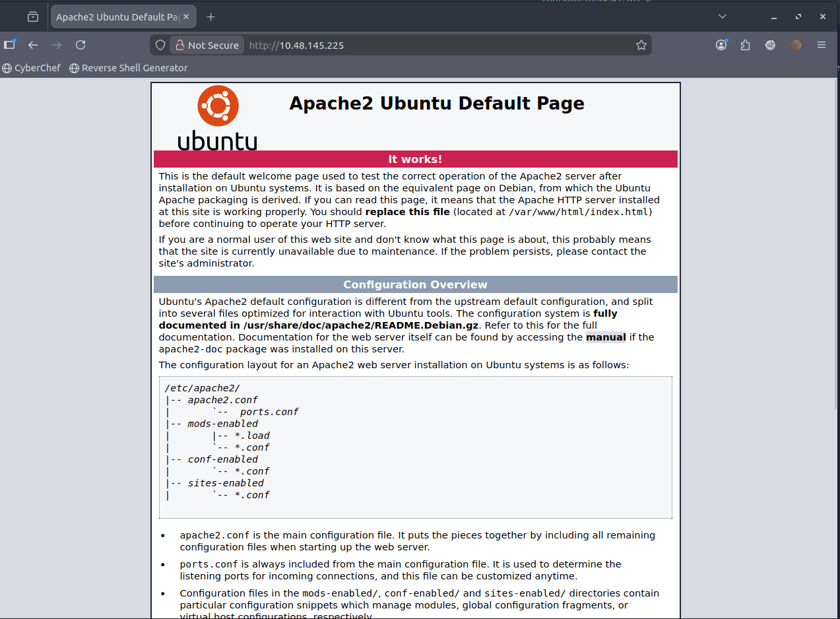Close the Apache2 Ubuntu Default Page tab
840x619 pixels.
pyautogui.click(x=188, y=17)
